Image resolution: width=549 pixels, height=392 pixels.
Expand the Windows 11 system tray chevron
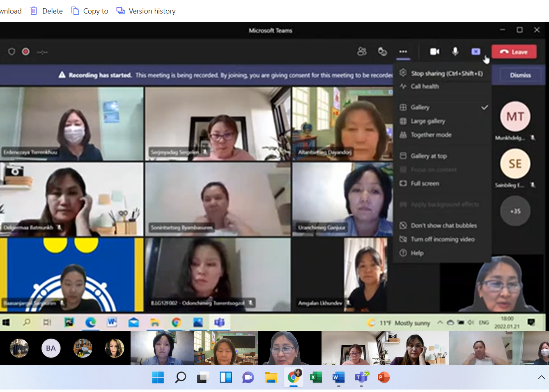(x=541, y=377)
